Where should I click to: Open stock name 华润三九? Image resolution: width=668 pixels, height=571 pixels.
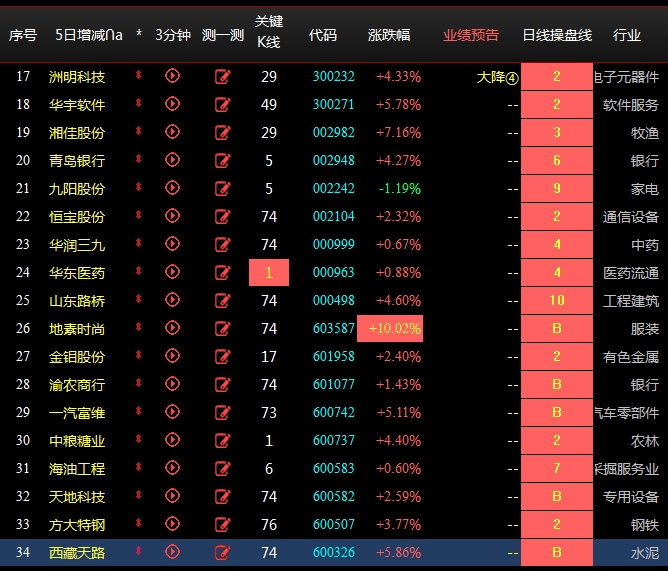click(x=77, y=245)
